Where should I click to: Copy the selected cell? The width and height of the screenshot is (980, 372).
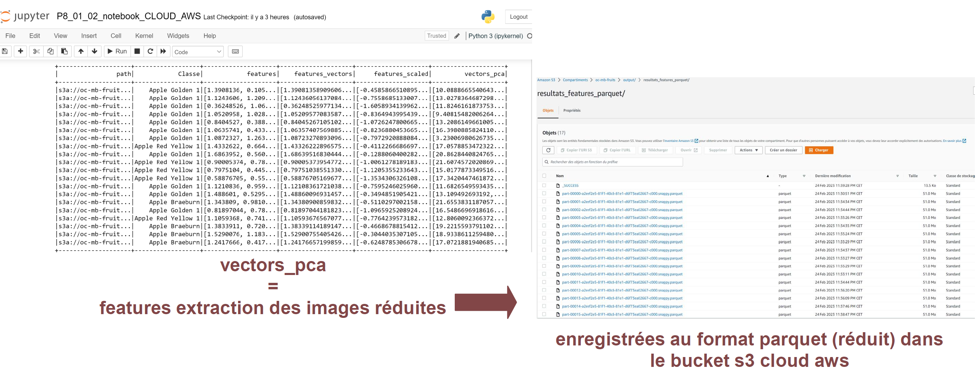(50, 51)
